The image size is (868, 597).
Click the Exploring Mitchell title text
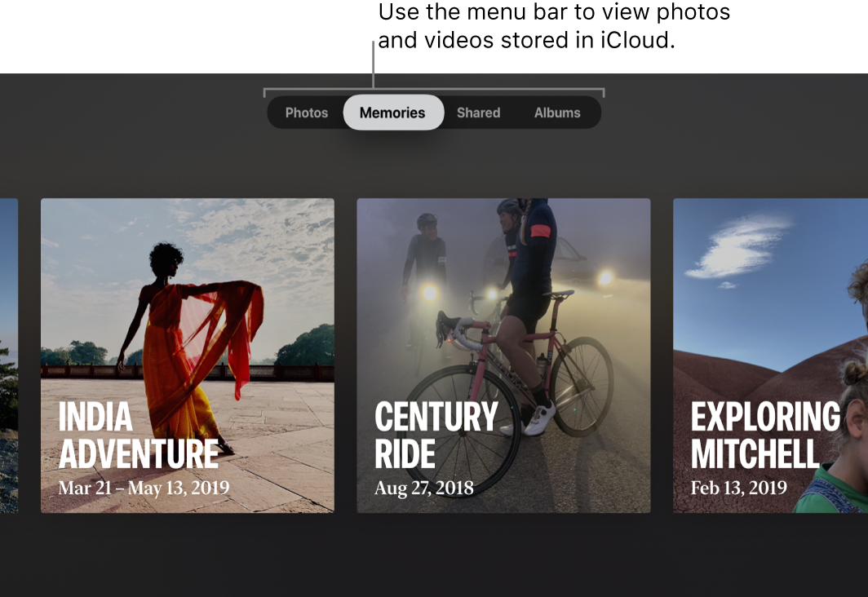[764, 436]
